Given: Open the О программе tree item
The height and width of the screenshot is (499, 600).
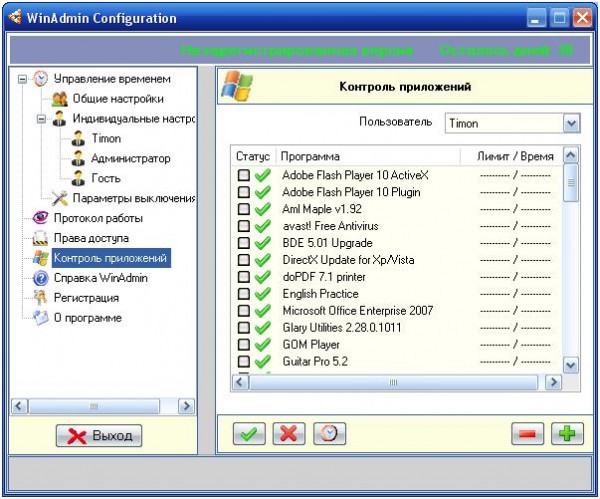Looking at the screenshot, I should point(88,318).
